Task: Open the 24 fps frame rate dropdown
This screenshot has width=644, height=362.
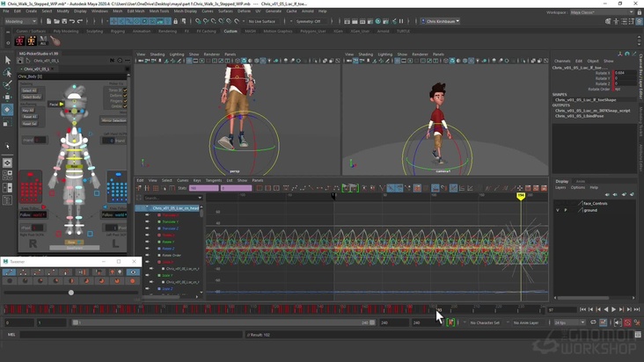Action: pos(570,322)
